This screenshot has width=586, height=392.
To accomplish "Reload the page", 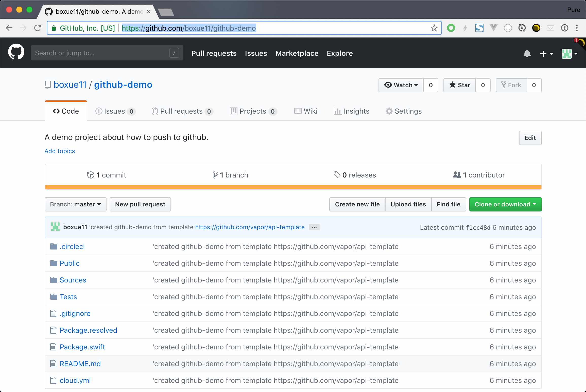I will [38, 28].
